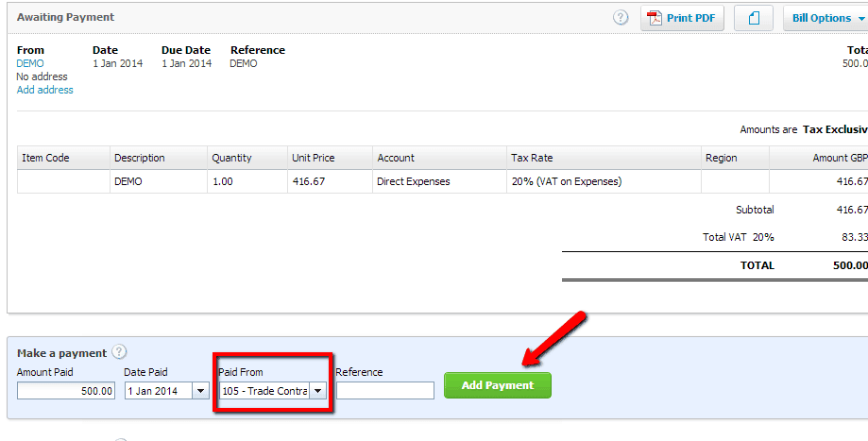The width and height of the screenshot is (868, 441).
Task: Click the Total VAT 20% label
Action: point(739,237)
